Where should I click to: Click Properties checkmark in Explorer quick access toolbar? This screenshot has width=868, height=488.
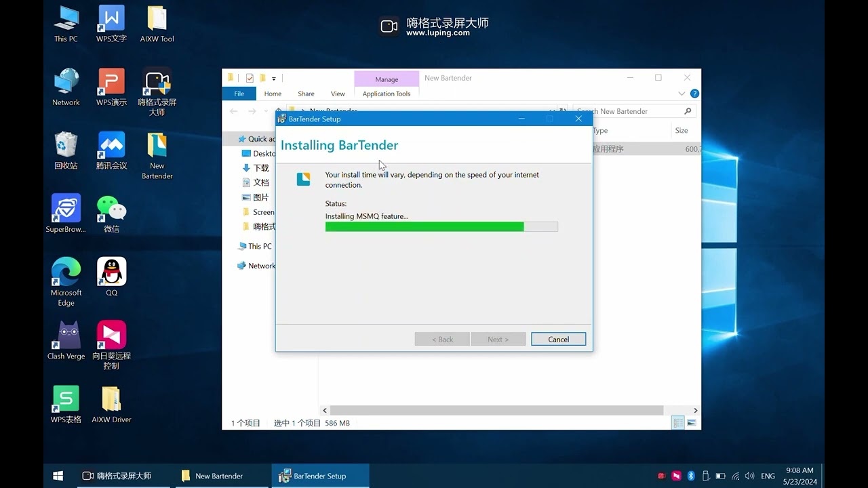click(x=250, y=78)
